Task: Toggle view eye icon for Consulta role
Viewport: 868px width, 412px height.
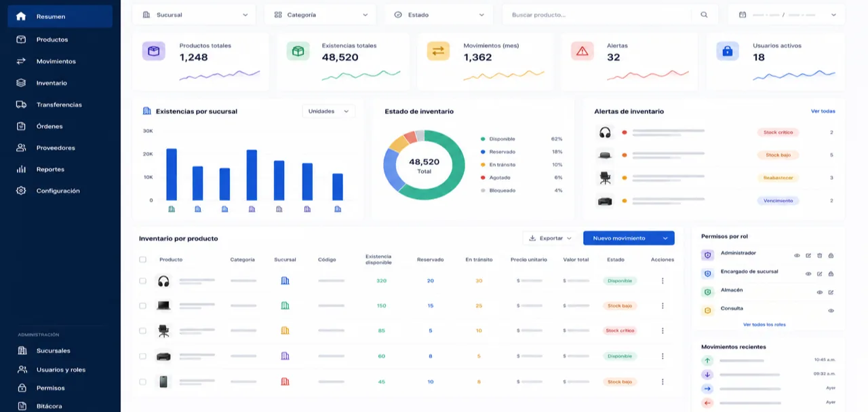Action: click(x=831, y=310)
